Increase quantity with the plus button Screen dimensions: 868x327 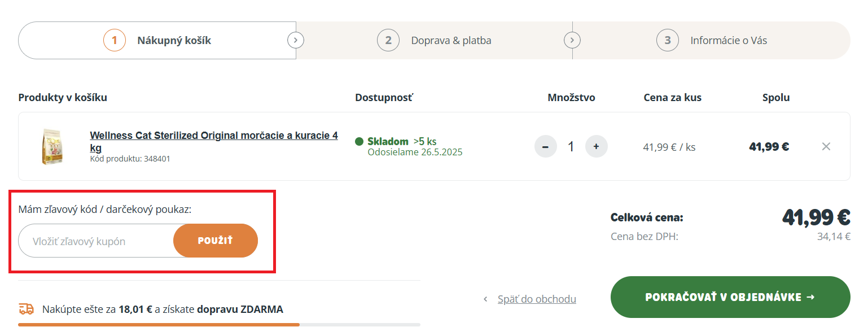click(x=596, y=146)
